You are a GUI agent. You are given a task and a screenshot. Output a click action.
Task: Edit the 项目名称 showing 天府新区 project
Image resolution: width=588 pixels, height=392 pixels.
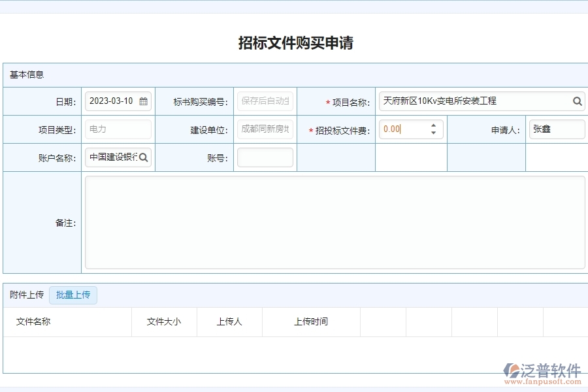pyautogui.click(x=470, y=101)
